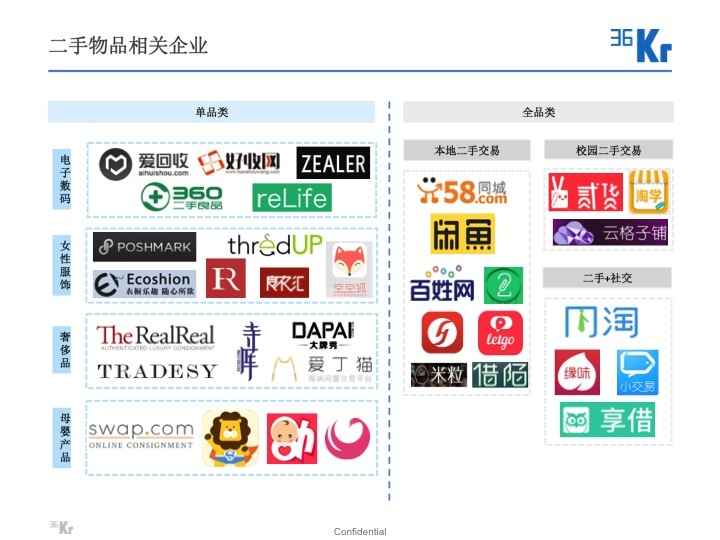Click the 本地二手交易 category label
The width and height of the screenshot is (720, 540).
(466, 151)
